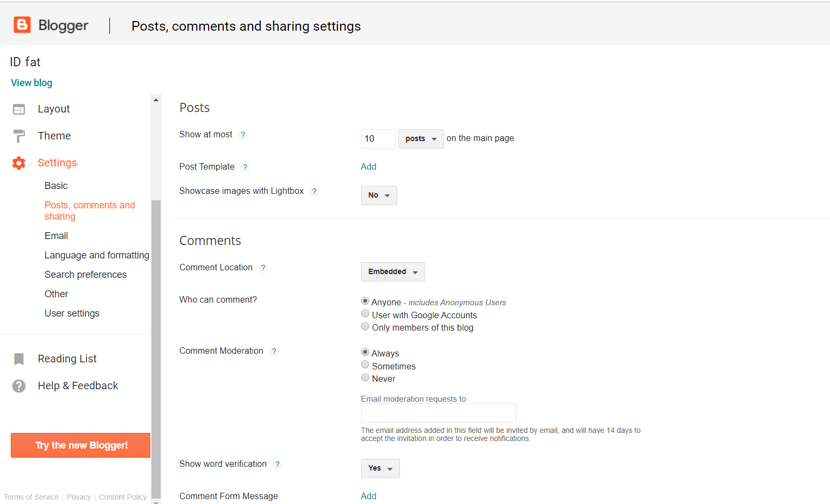The height and width of the screenshot is (504, 830).
Task: Open help tooltip for Show at most
Action: [243, 135]
